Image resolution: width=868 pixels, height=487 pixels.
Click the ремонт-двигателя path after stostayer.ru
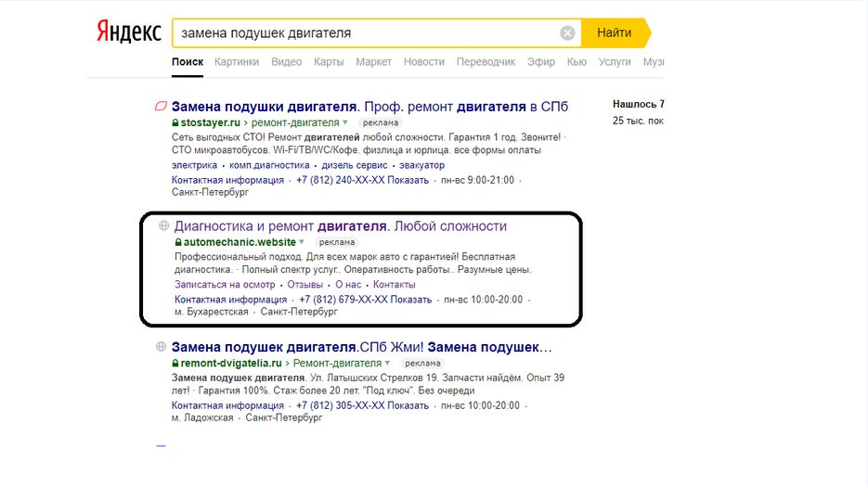[x=295, y=122]
